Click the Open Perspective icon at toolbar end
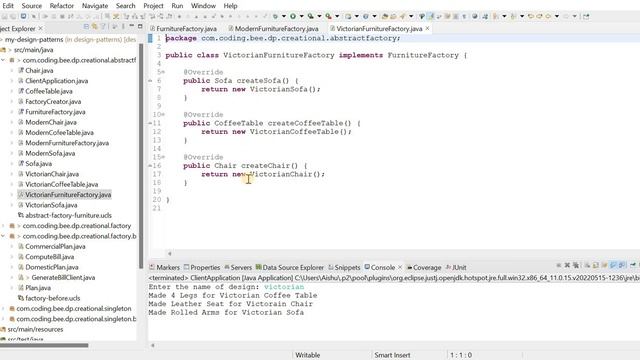Image resolution: width=640 pixels, height=360 pixels. tap(586, 16)
